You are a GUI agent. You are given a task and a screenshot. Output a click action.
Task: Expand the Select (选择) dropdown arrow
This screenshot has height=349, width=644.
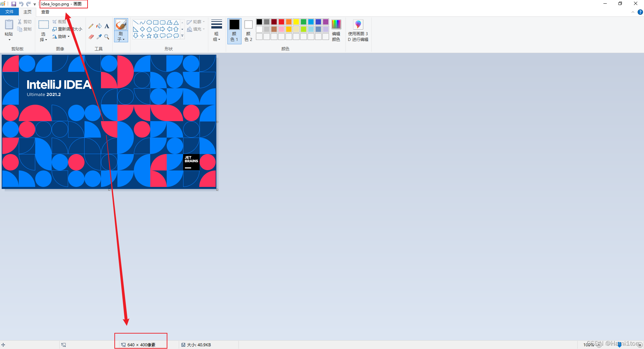(46, 40)
